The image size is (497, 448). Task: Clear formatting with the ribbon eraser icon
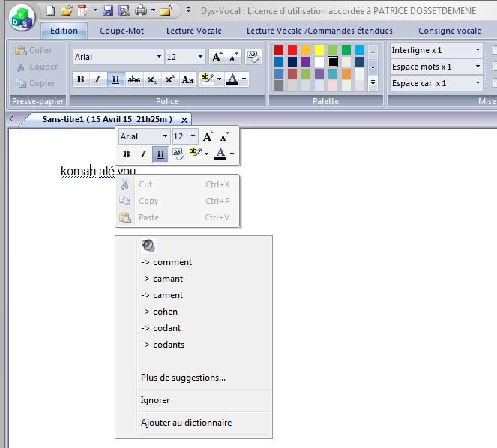[x=253, y=57]
